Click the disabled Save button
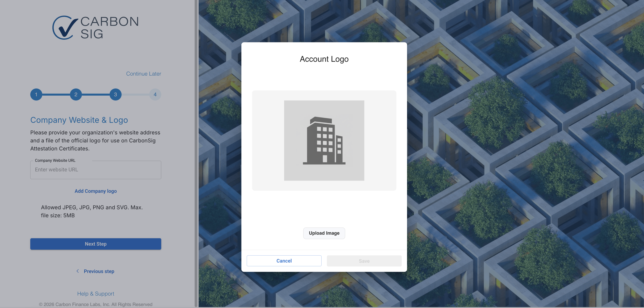644x308 pixels. 364,261
